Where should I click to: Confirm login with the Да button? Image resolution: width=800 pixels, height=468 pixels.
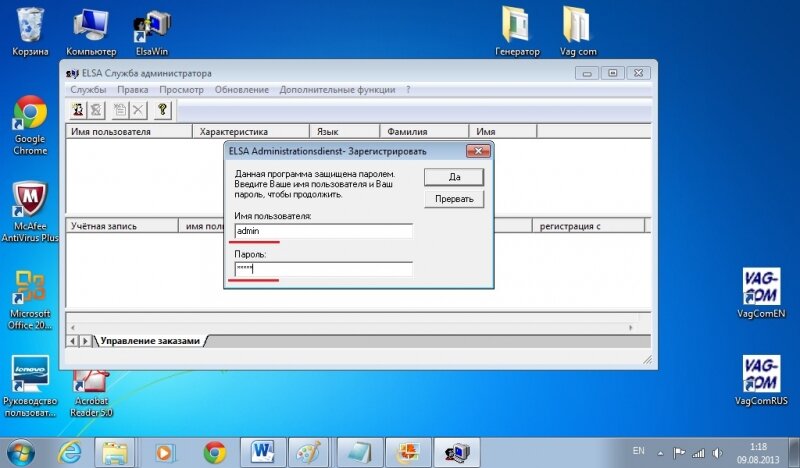click(x=454, y=177)
